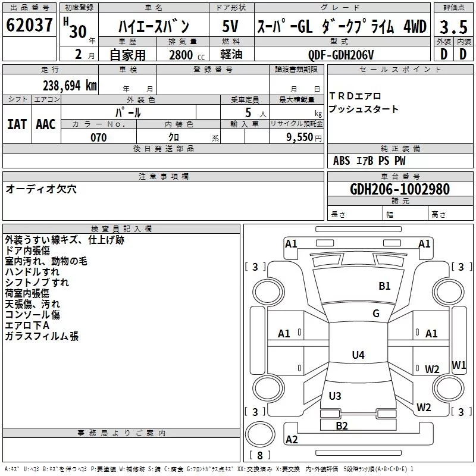Image resolution: width=476 pixels, height=476 pixels.
Task: Click A2 mark at rear bumper corner
Action: [292, 440]
